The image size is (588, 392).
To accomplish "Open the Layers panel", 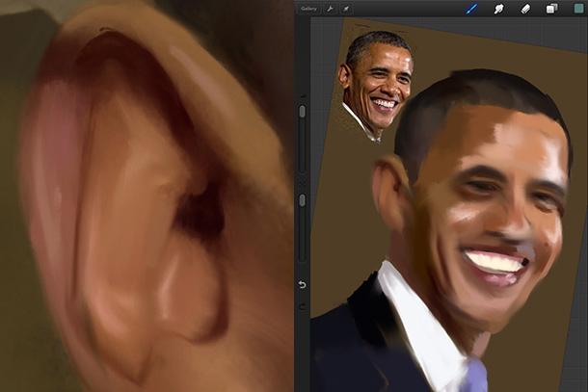I will tap(551, 9).
